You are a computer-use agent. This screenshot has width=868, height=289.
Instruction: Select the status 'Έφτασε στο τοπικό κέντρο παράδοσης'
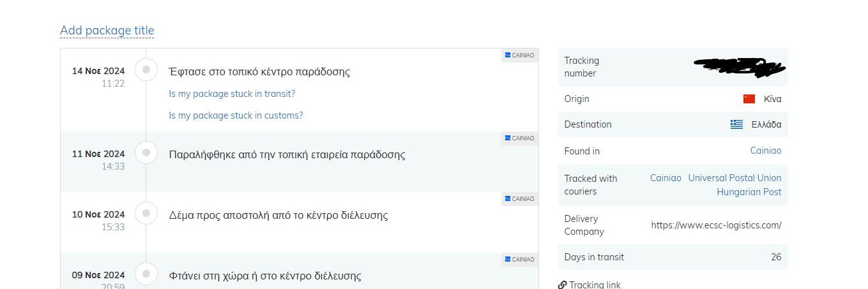tap(259, 71)
